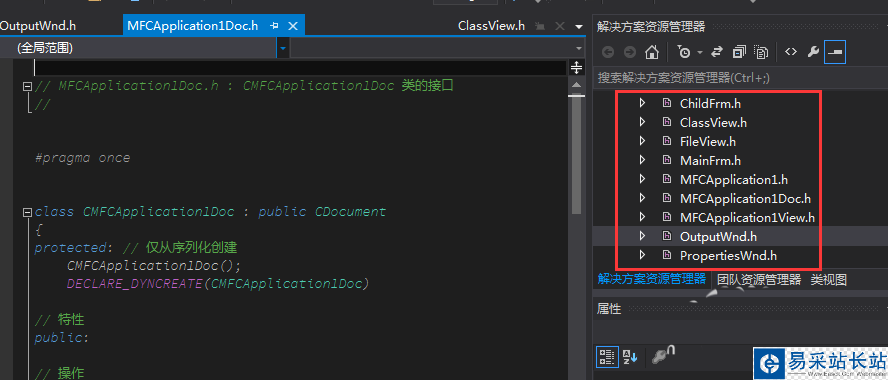Expand the MFCApplication1.h tree node
This screenshot has width=888, height=380.
coord(642,179)
